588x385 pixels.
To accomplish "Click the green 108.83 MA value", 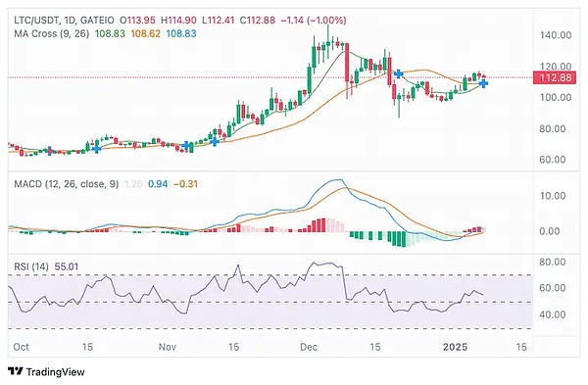I will 110,33.
